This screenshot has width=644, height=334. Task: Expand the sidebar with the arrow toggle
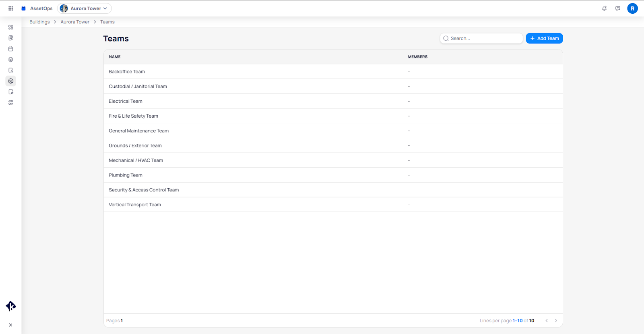pyautogui.click(x=10, y=325)
